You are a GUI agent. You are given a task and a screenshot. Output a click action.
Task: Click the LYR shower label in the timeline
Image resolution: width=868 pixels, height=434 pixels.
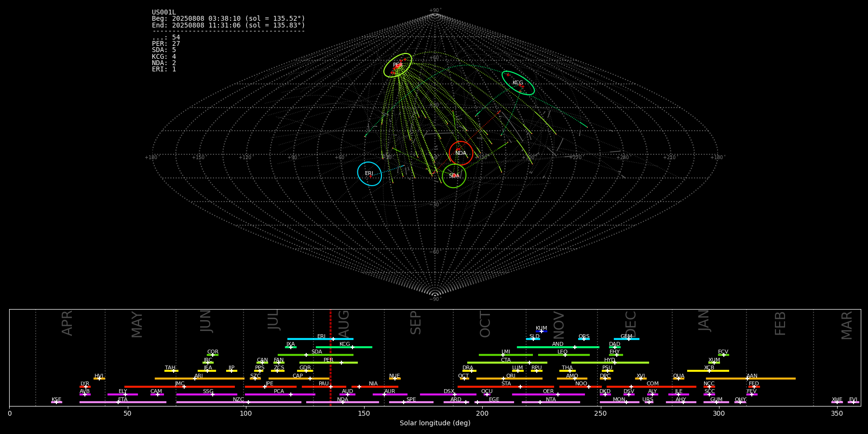coord(85,384)
